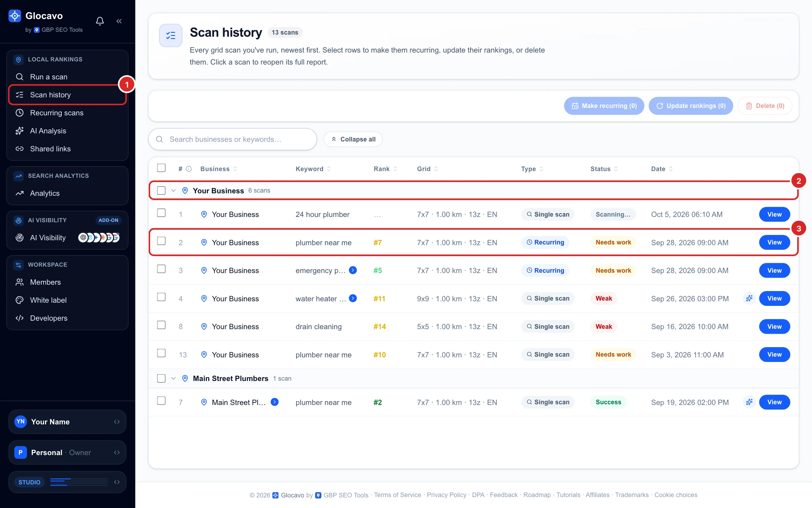812x508 pixels.
Task: Collapse the sidebar with double-chevron icon
Action: (119, 21)
